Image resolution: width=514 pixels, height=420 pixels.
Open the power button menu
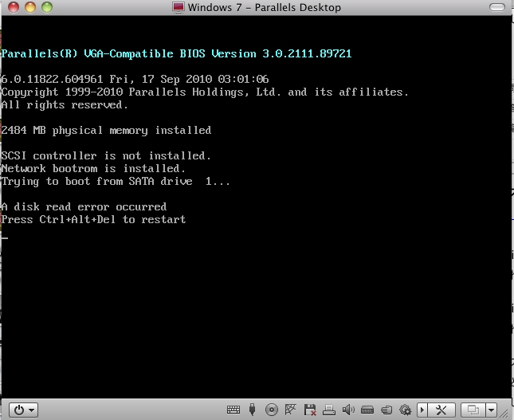coord(23,410)
